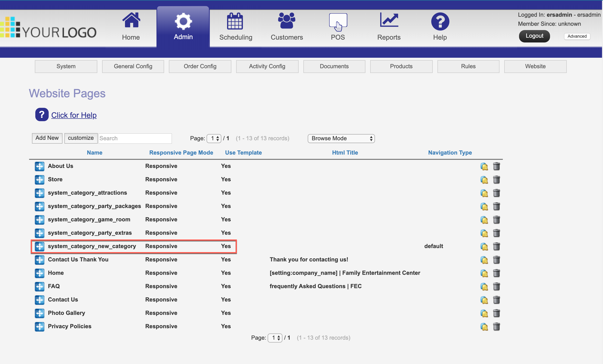603x364 pixels.
Task: Click the copy icon in About Us row
Action: (x=484, y=166)
